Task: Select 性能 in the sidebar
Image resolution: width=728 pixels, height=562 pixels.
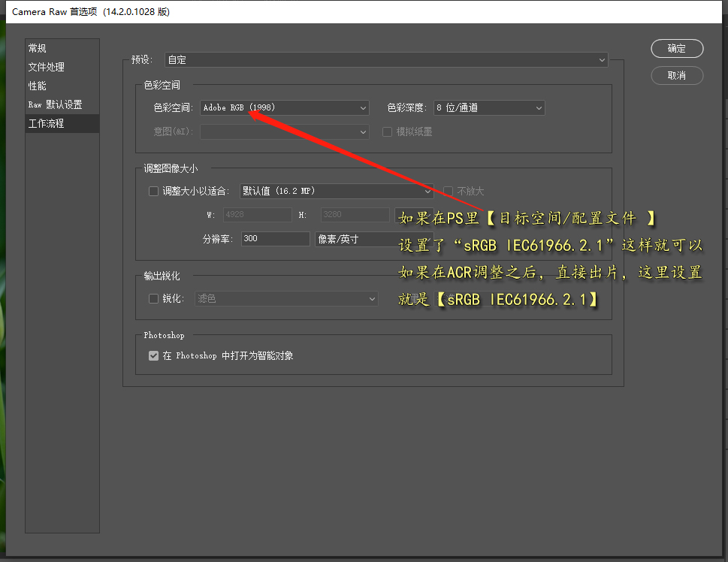Action: 38,86
